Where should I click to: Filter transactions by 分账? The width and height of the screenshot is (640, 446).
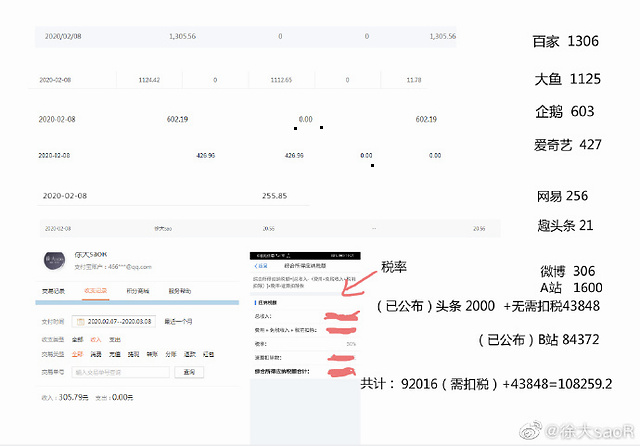click(171, 354)
